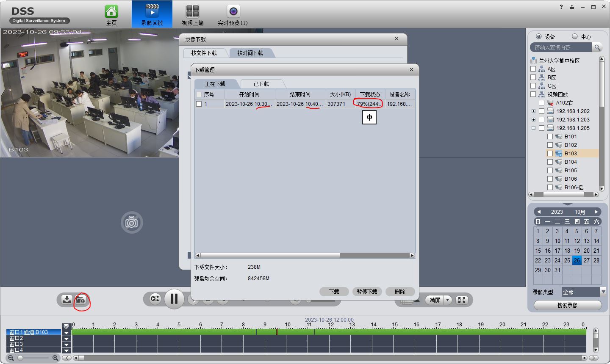Check the C区 checkbox

click(533, 86)
